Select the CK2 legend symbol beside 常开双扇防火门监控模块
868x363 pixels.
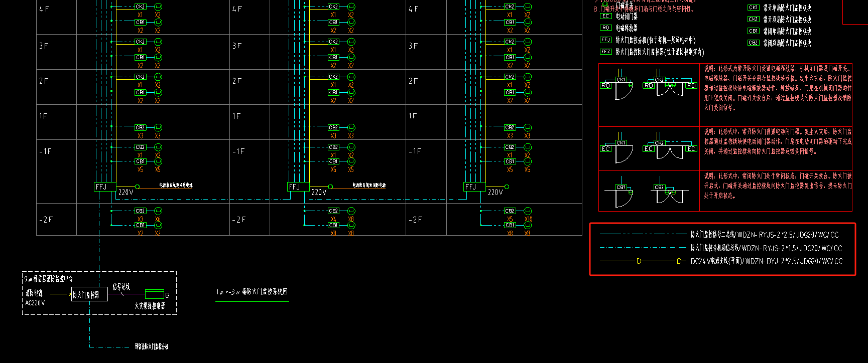pos(754,19)
